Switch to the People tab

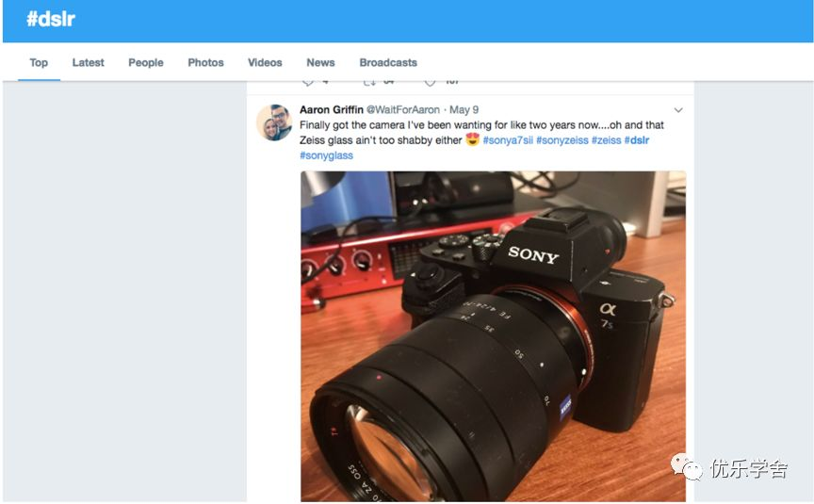pyautogui.click(x=146, y=63)
